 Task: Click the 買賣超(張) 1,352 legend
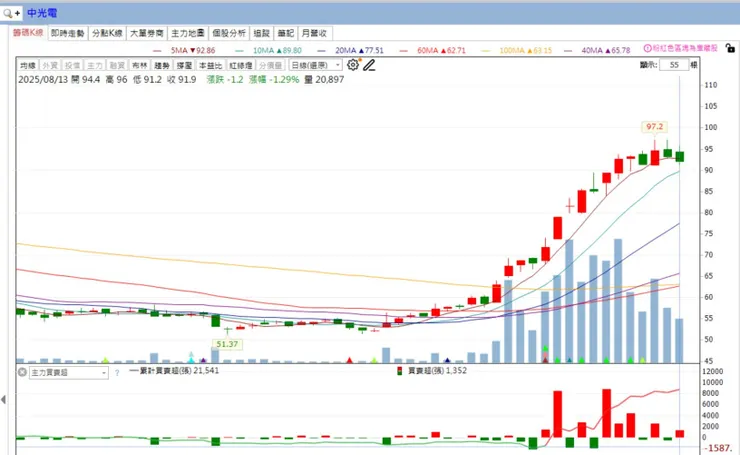tap(432, 371)
